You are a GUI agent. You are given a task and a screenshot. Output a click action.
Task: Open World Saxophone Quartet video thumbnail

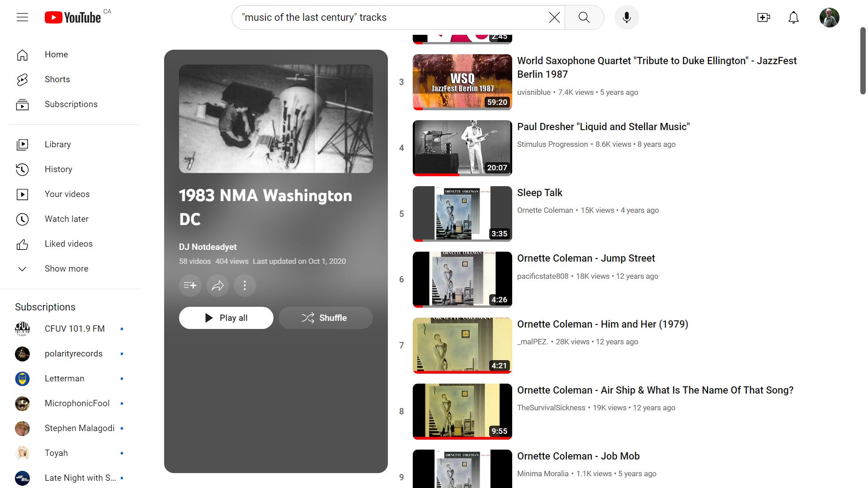pyautogui.click(x=462, y=82)
